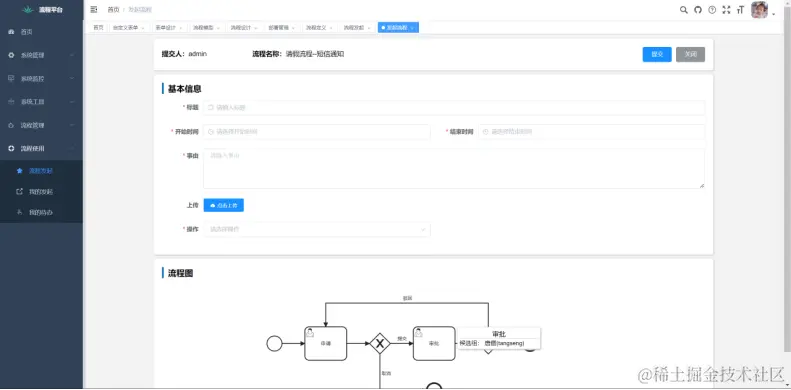This screenshot has width=791, height=390.
Task: Click the 系统监控 monitor icon in sidebar
Action: pos(11,78)
